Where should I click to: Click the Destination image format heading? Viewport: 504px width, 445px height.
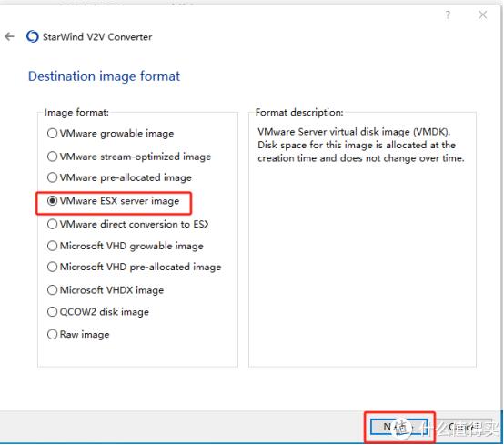[104, 76]
